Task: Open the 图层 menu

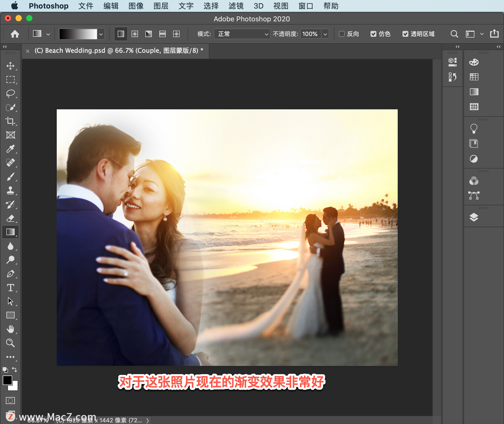Action: pyautogui.click(x=161, y=6)
